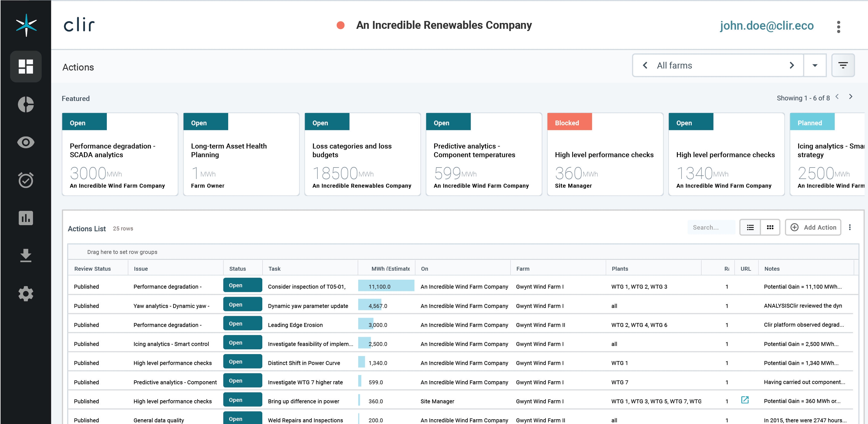Click Open status for Leading Edge Erosion row
Screen dimensions: 868x424
pyautogui.click(x=243, y=324)
